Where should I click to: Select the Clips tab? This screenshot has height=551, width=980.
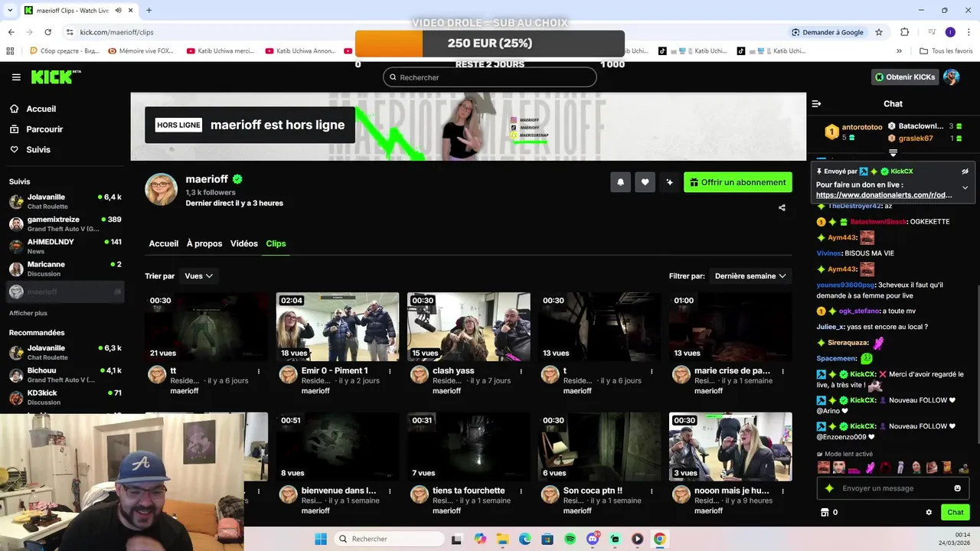pyautogui.click(x=276, y=243)
